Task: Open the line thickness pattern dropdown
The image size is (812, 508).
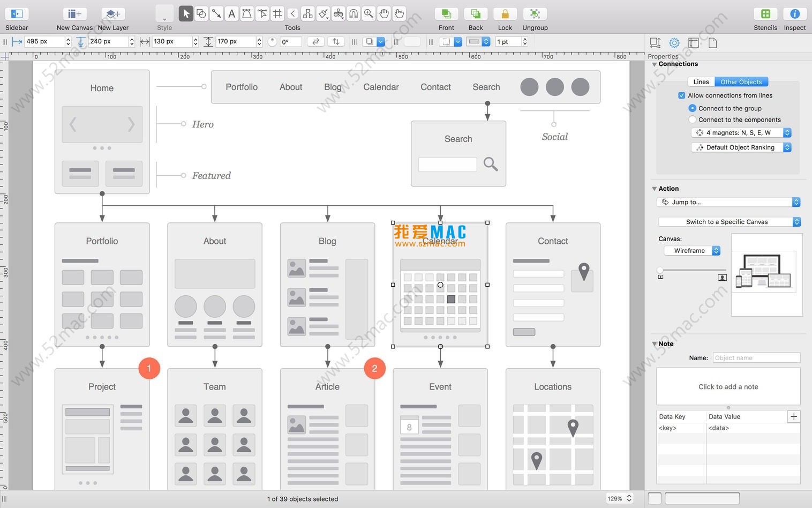Action: 478,41
